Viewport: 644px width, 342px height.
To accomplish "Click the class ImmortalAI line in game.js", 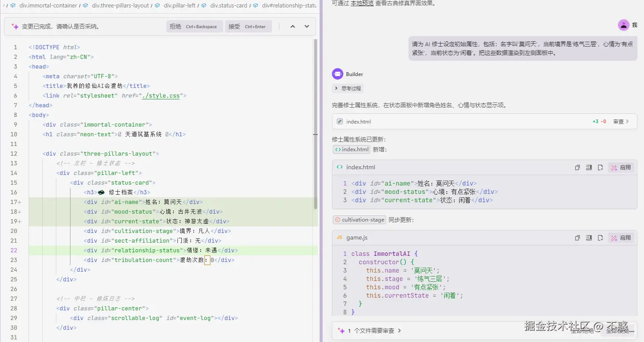I will tap(384, 254).
